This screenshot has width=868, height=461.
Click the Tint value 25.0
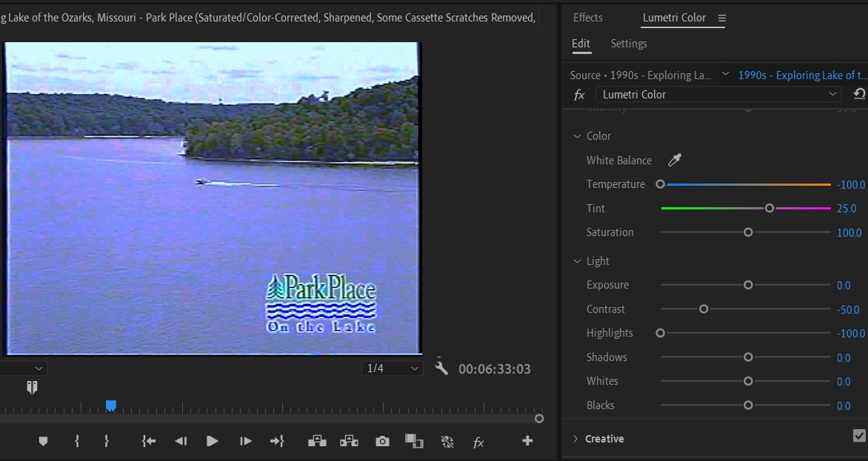click(847, 209)
